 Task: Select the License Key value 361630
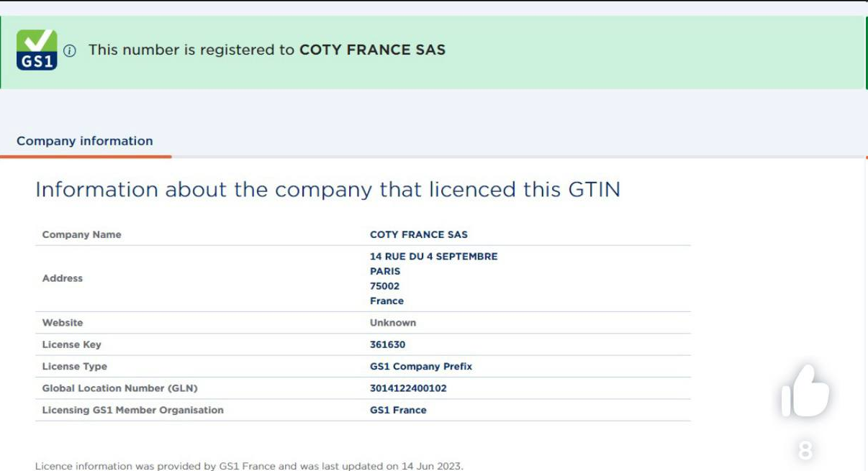387,344
